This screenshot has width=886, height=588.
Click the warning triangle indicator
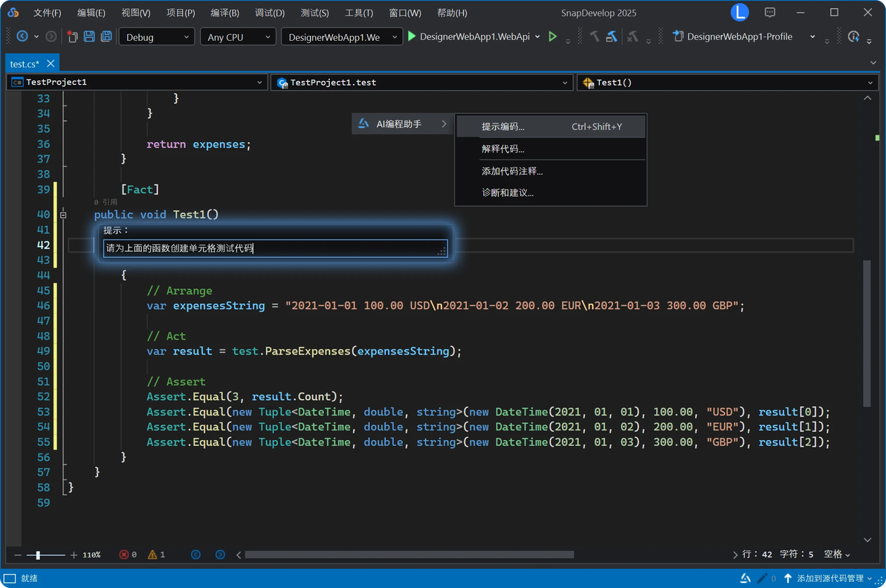pyautogui.click(x=152, y=555)
